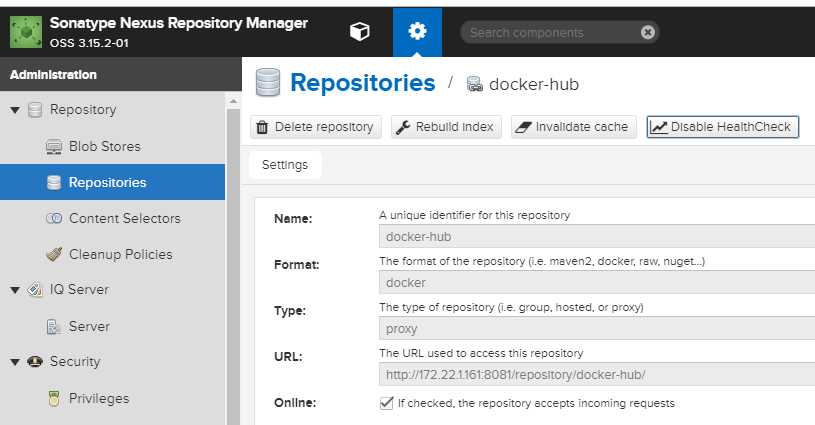Click the Repositories breadcrumb heading
This screenshot has height=425, width=815.
tap(362, 83)
